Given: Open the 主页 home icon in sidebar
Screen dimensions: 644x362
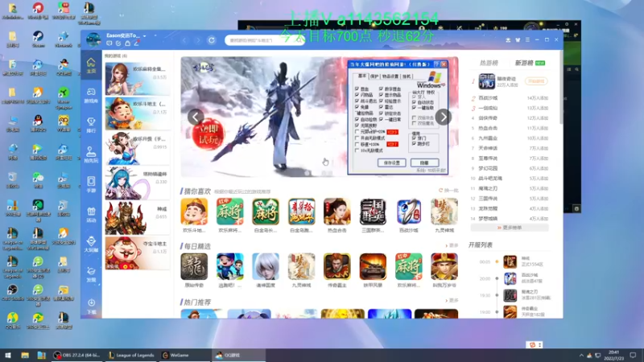Looking at the screenshot, I should click(91, 65).
